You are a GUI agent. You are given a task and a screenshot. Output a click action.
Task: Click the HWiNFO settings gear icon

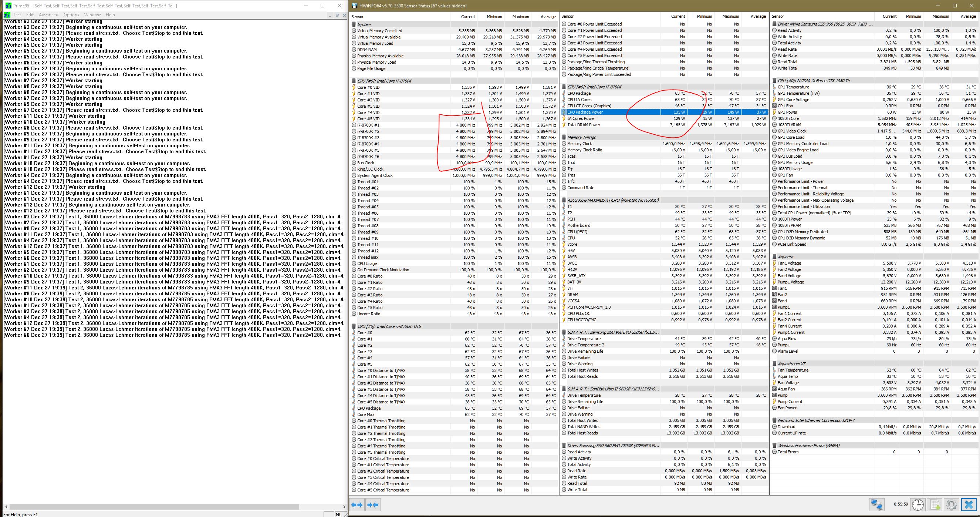(x=951, y=505)
